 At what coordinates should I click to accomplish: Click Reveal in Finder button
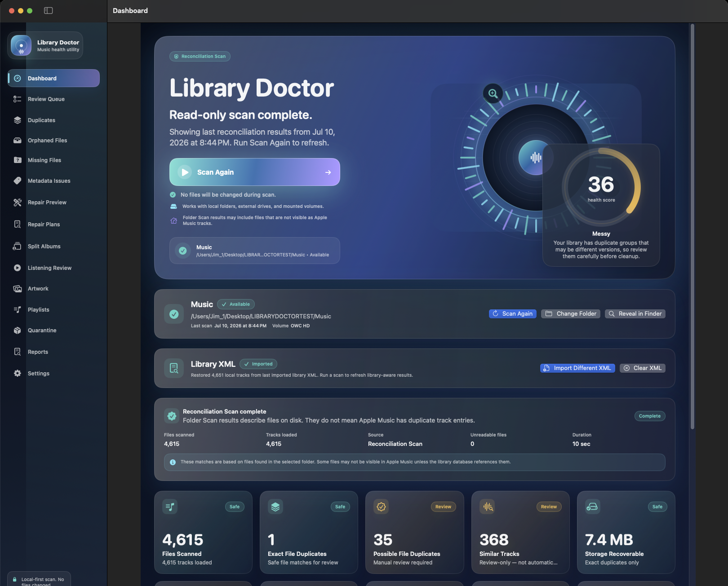coord(635,313)
